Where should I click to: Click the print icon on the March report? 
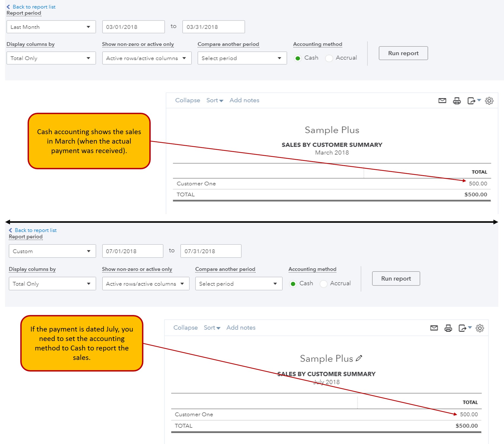(x=457, y=101)
